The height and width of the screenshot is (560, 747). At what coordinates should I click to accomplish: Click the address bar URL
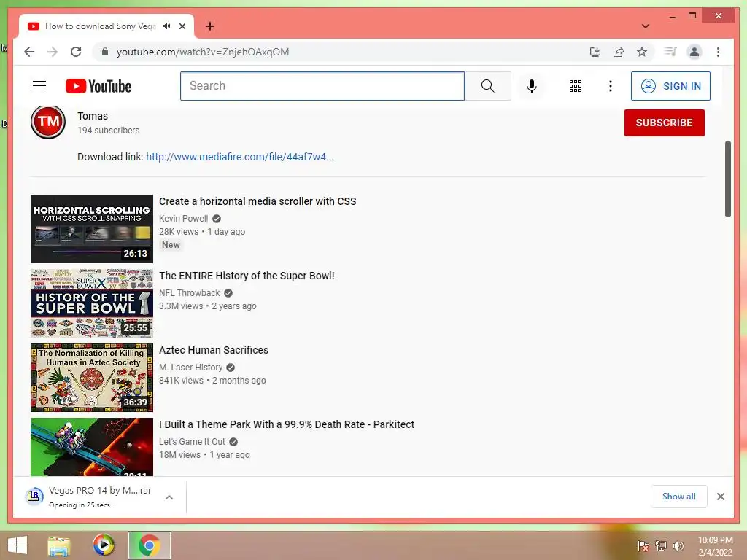tap(203, 52)
